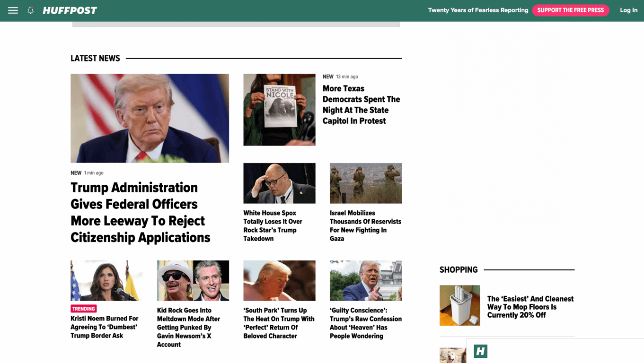Image resolution: width=644 pixels, height=363 pixels.
Task: Click 'Twenty Years of Fearless Reporting'
Action: 478,10
